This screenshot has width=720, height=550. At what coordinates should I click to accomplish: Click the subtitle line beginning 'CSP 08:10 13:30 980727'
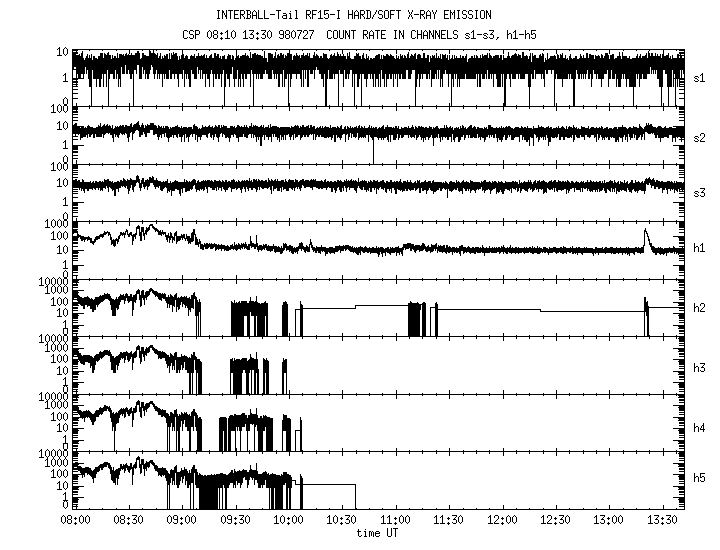pos(359,35)
